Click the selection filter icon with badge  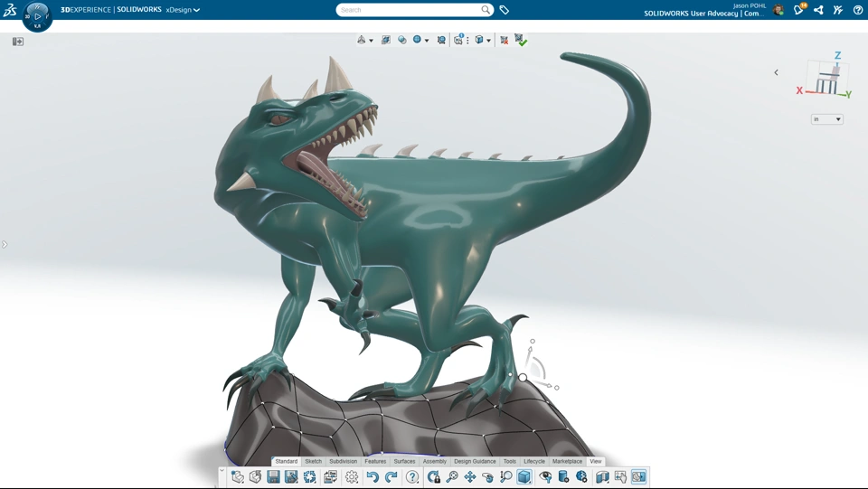click(x=458, y=39)
